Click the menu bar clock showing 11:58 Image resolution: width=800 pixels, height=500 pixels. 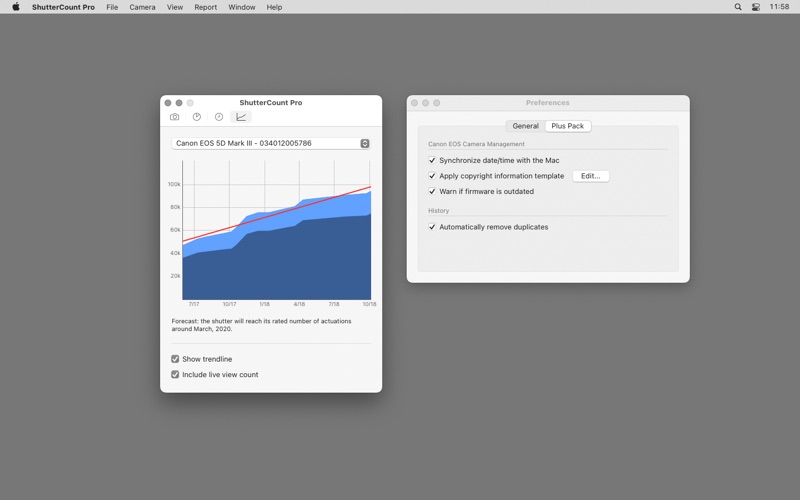click(779, 7)
